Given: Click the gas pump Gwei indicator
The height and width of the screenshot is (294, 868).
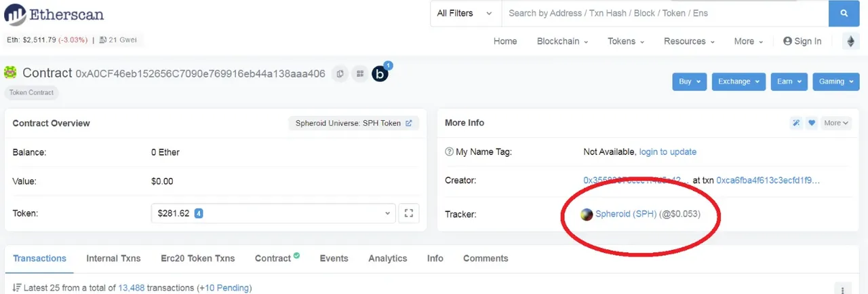Looking at the screenshot, I should click(x=118, y=40).
